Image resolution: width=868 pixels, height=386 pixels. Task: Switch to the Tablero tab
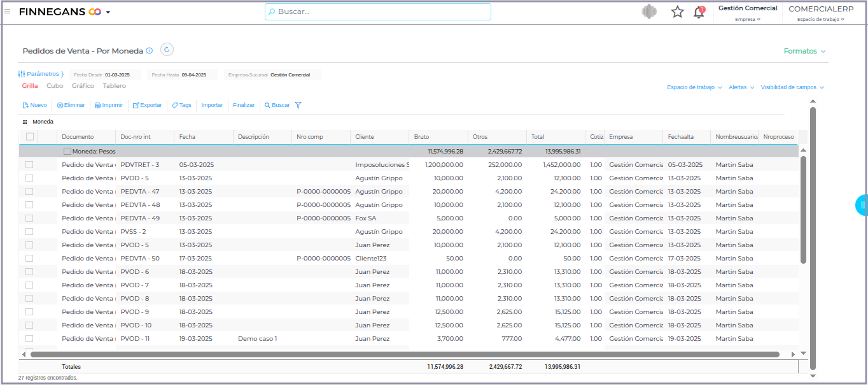pyautogui.click(x=115, y=86)
